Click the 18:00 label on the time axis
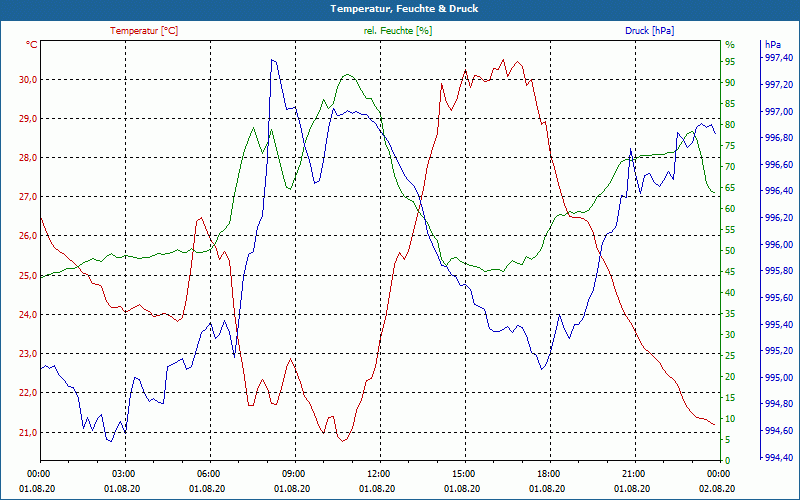This screenshot has width=800, height=500. tap(547, 474)
